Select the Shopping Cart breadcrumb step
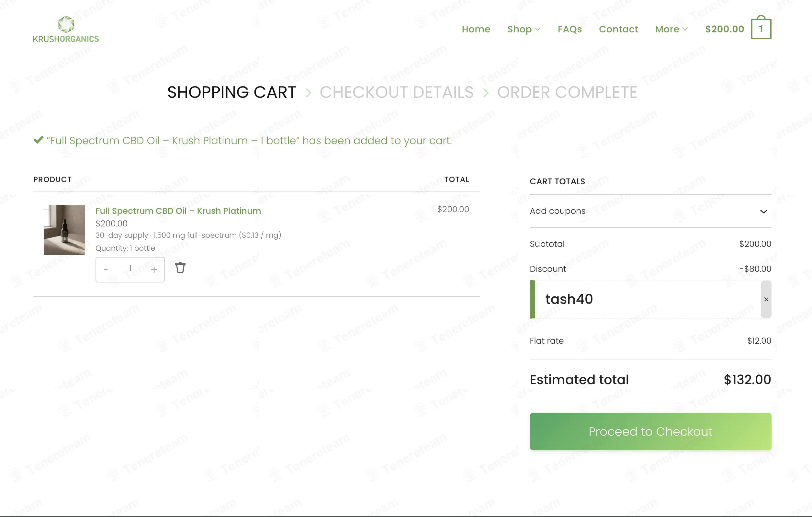The image size is (812, 517). [x=232, y=92]
